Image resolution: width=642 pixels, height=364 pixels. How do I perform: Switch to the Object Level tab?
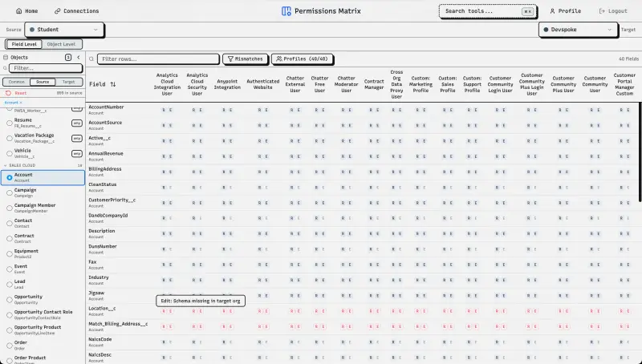(x=61, y=44)
